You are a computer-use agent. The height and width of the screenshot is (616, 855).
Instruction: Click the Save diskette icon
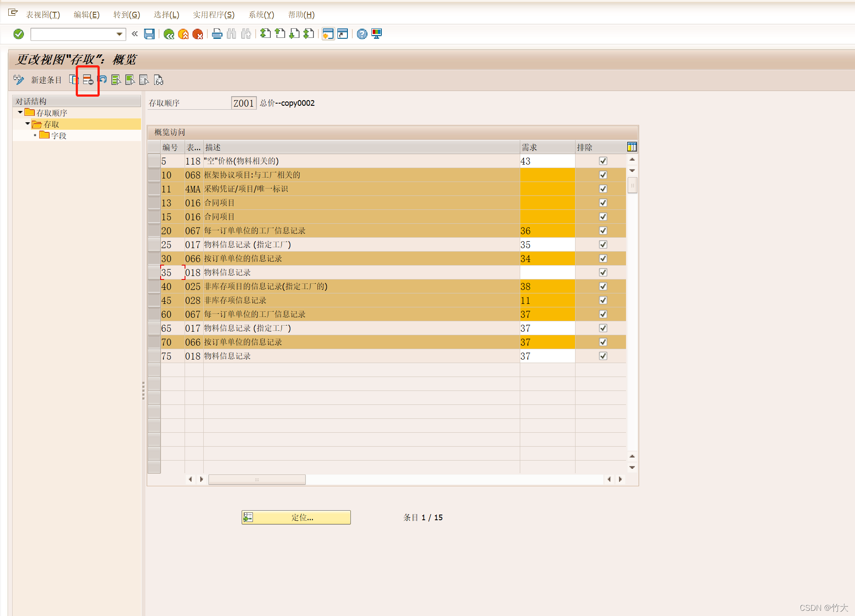149,34
